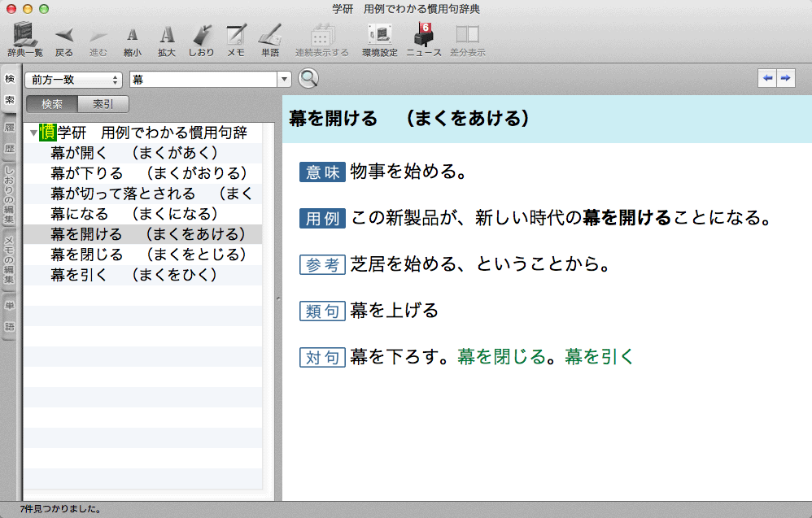Follow the green 幕を閉じる link
This screenshot has height=518, width=812.
click(500, 356)
